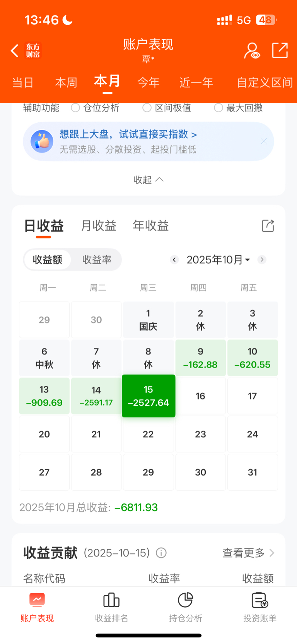Select the 仓位分析 radio option
Screen dimensions: 297x644
pos(75,108)
